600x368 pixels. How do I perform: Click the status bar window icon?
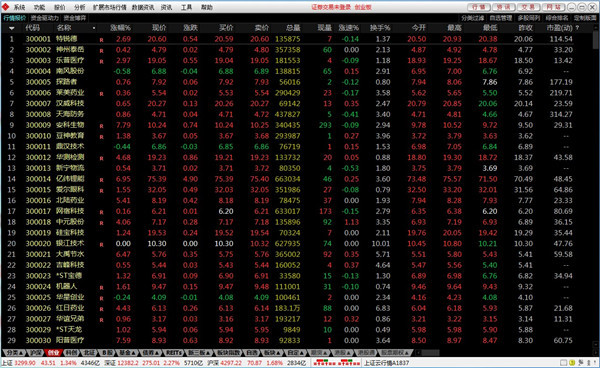click(x=564, y=363)
